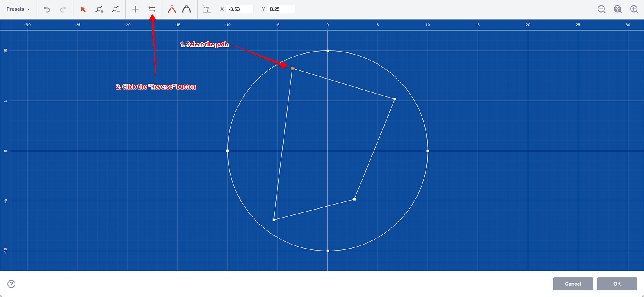Click the Reverse path direction button

tap(152, 9)
